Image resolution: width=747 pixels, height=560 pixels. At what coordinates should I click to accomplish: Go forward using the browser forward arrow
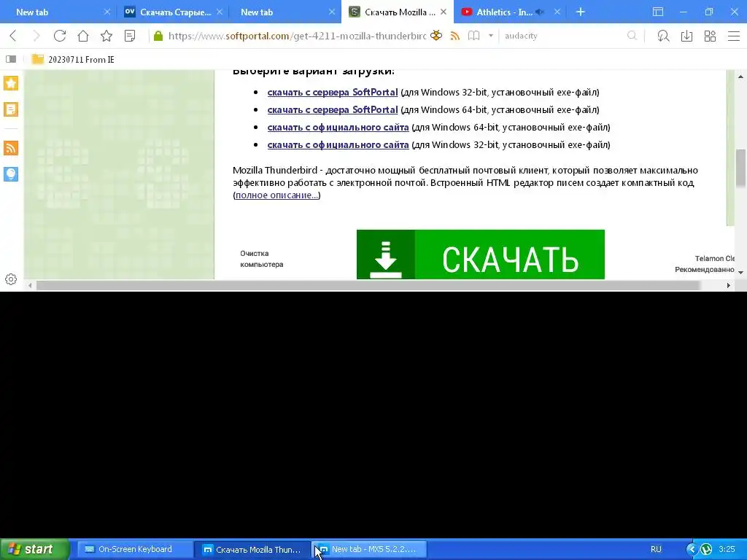(x=36, y=36)
